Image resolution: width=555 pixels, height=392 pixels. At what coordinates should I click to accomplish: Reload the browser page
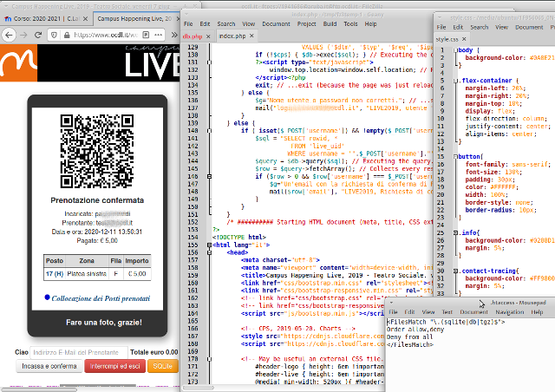(38, 35)
